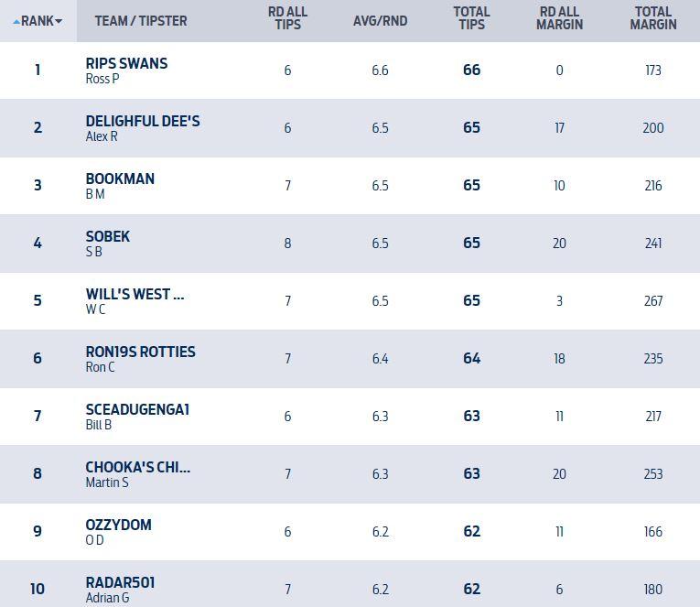Open RON19S ROTTIES team page
700x607 pixels.
coord(140,352)
